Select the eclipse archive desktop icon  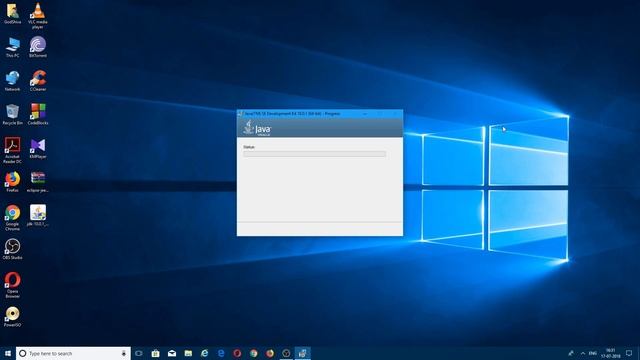point(38,182)
